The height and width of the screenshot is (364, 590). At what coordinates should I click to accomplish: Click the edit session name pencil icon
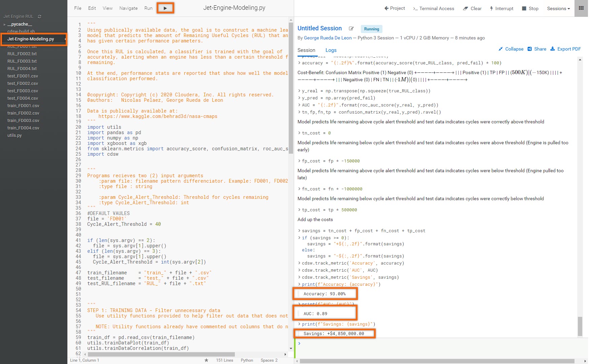tap(351, 29)
